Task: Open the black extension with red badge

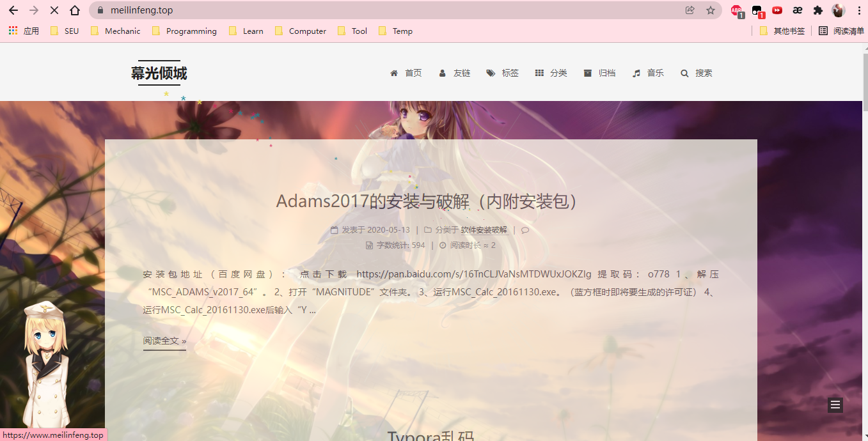Action: [x=757, y=11]
